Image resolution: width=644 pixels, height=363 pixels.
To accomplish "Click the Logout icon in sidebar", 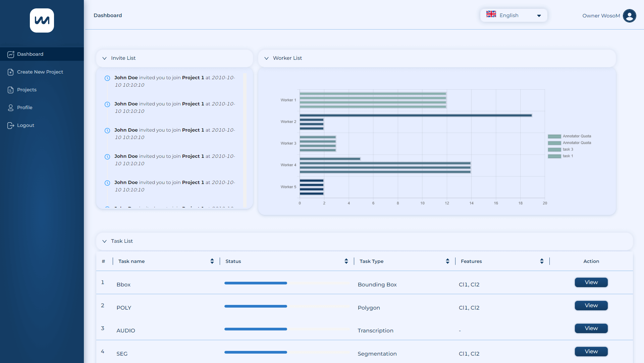I will [x=11, y=126].
